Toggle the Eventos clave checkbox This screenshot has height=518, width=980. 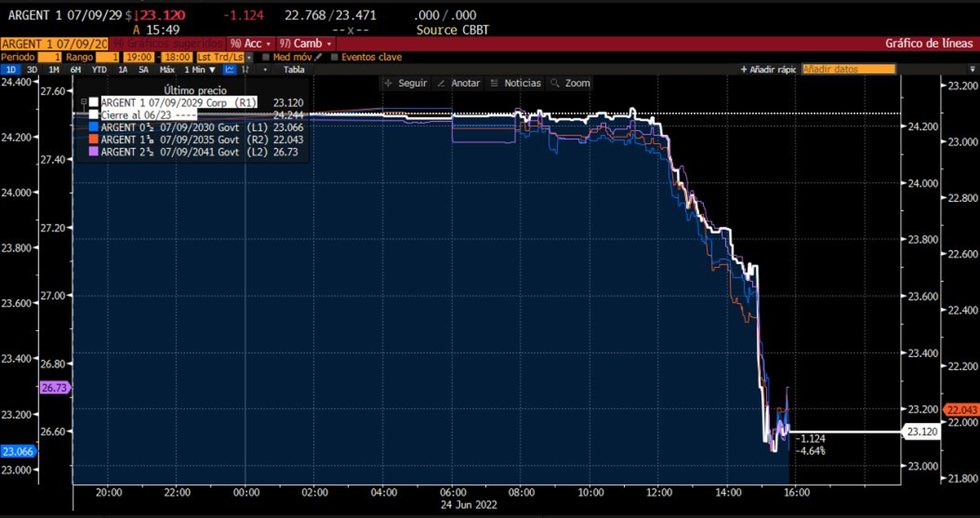[x=335, y=57]
